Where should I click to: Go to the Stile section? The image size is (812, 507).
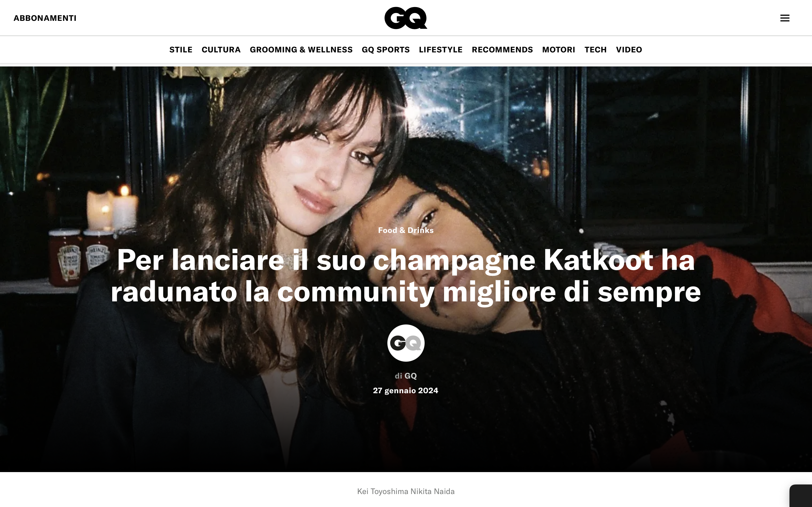[x=180, y=50]
